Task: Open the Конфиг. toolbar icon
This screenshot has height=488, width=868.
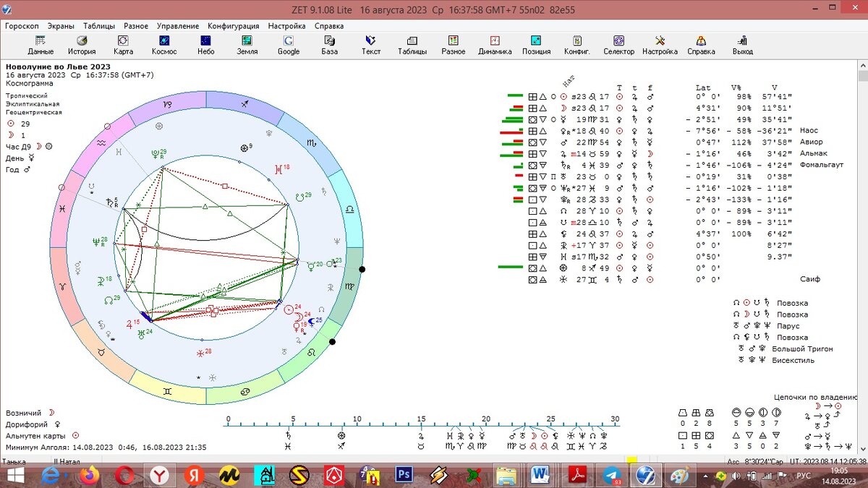Action: pos(577,46)
